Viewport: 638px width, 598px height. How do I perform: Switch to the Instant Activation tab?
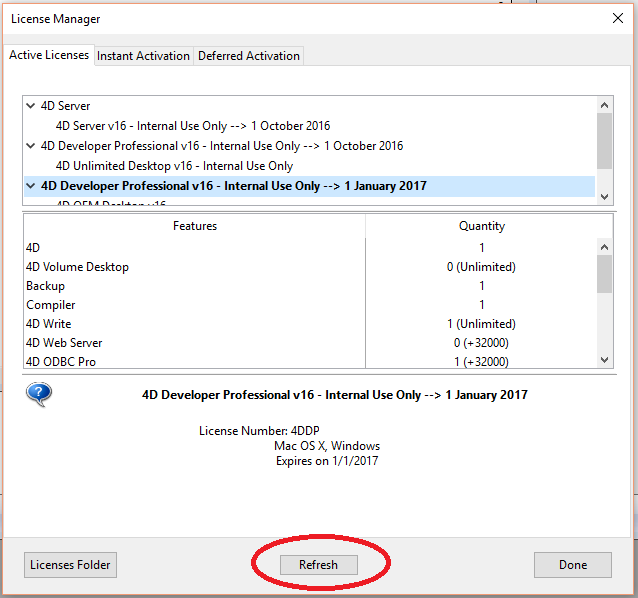pos(143,56)
